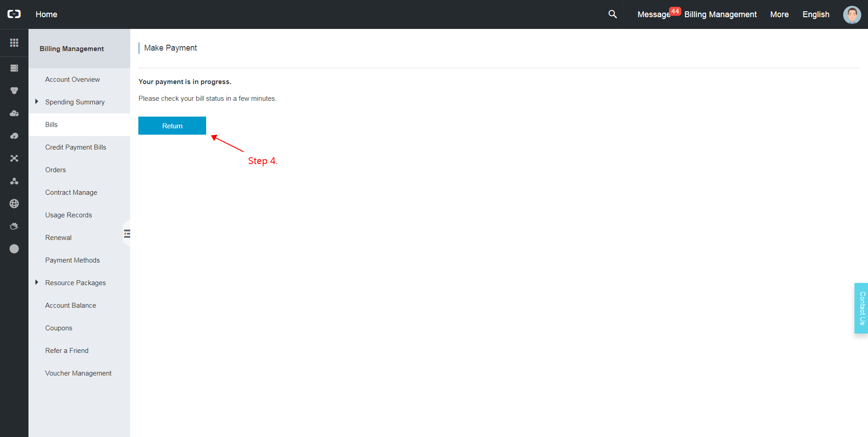Open Resource Packages label in sidebar
Screen dimensions: 868x437
pos(75,283)
